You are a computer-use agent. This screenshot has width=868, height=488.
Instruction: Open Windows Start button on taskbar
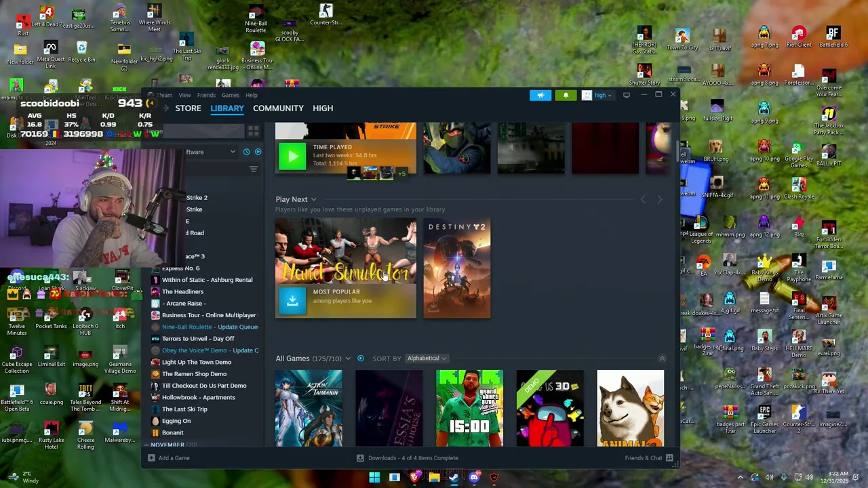click(x=374, y=477)
